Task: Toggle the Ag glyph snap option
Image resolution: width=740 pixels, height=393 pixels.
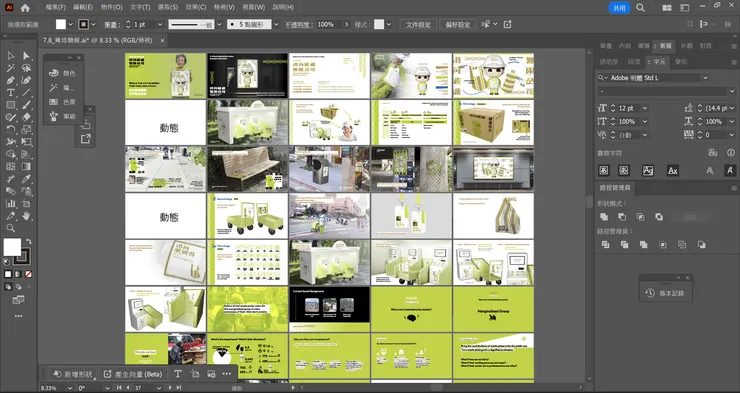Action: click(648, 170)
